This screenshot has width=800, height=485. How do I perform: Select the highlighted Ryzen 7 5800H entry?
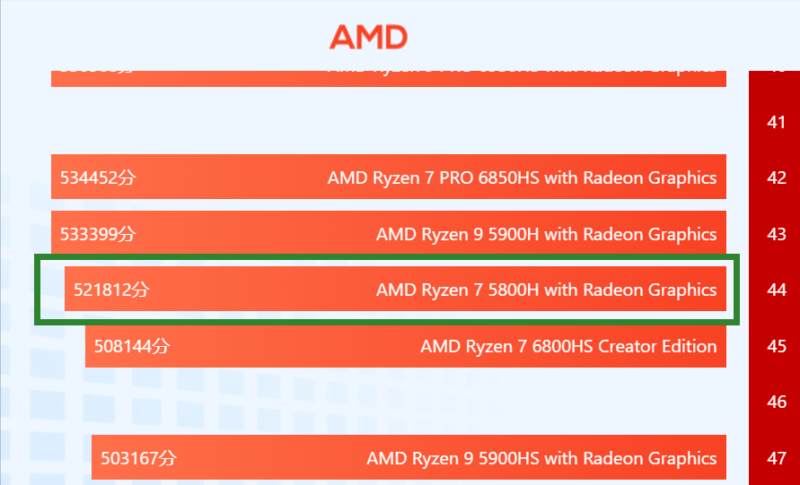pyautogui.click(x=546, y=290)
